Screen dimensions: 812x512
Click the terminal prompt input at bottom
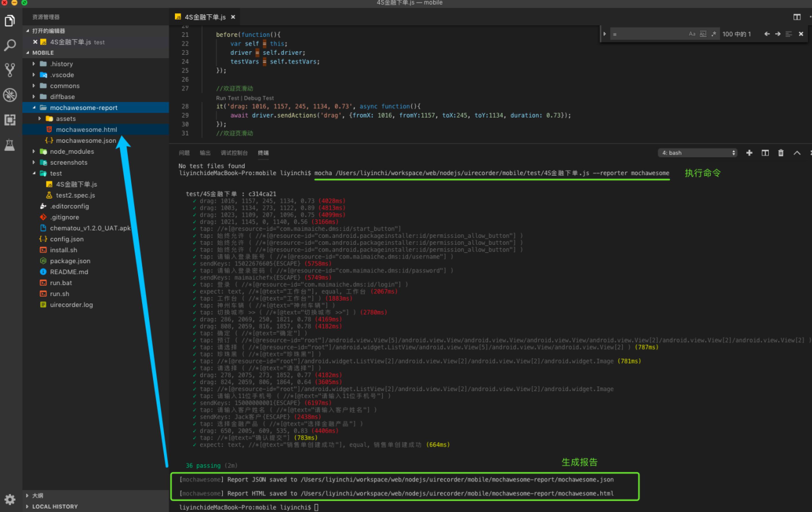(x=316, y=507)
